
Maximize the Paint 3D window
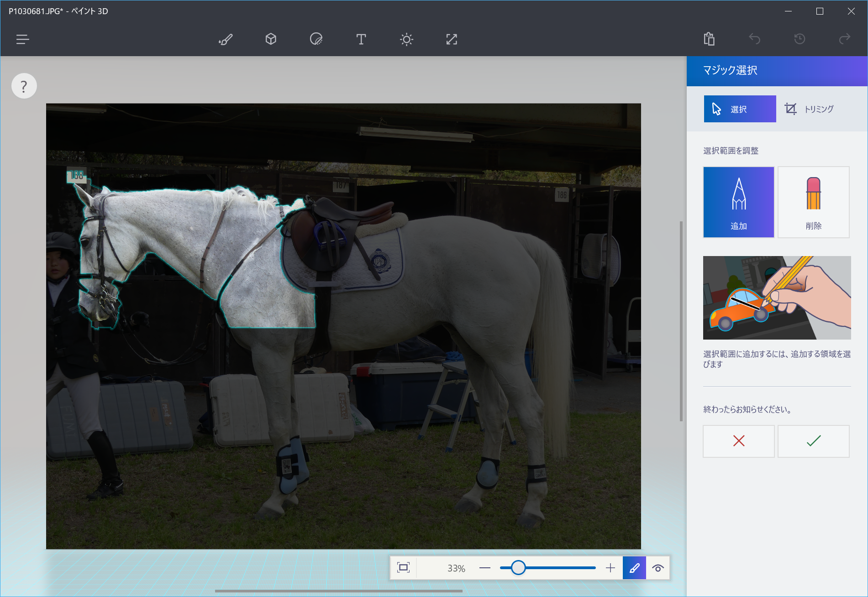(x=820, y=11)
